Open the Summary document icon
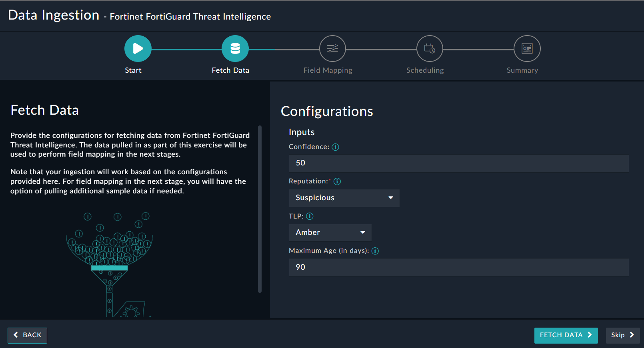 (527, 49)
